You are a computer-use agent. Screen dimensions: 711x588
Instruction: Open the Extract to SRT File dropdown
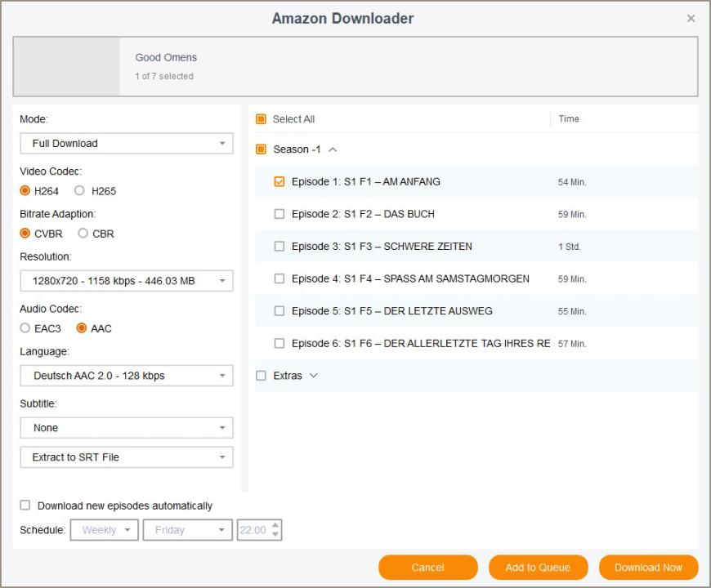click(x=127, y=457)
